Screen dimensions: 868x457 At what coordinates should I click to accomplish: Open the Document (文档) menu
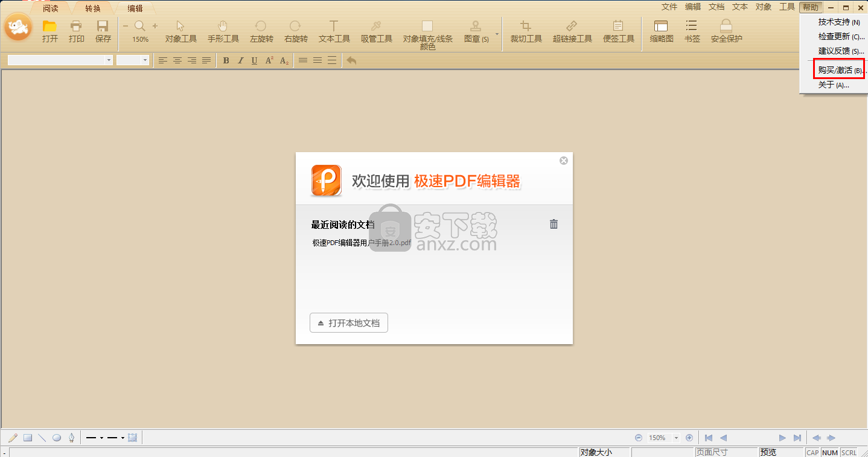[716, 7]
